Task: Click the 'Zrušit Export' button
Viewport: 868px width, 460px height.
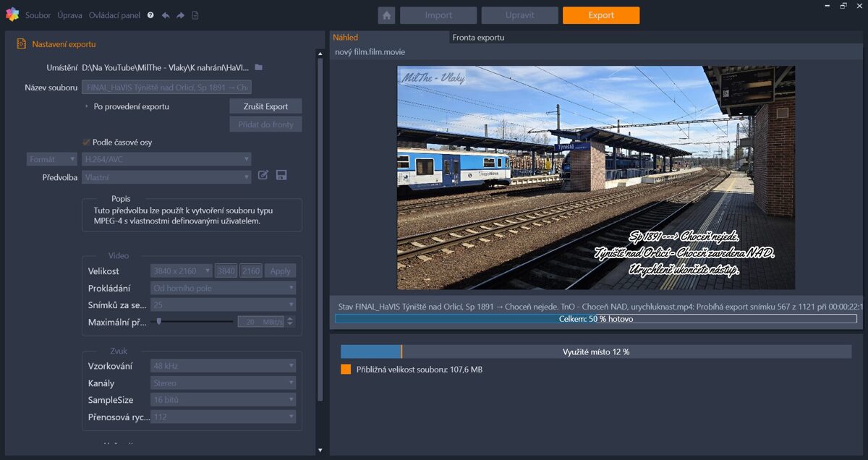Action: coord(265,106)
